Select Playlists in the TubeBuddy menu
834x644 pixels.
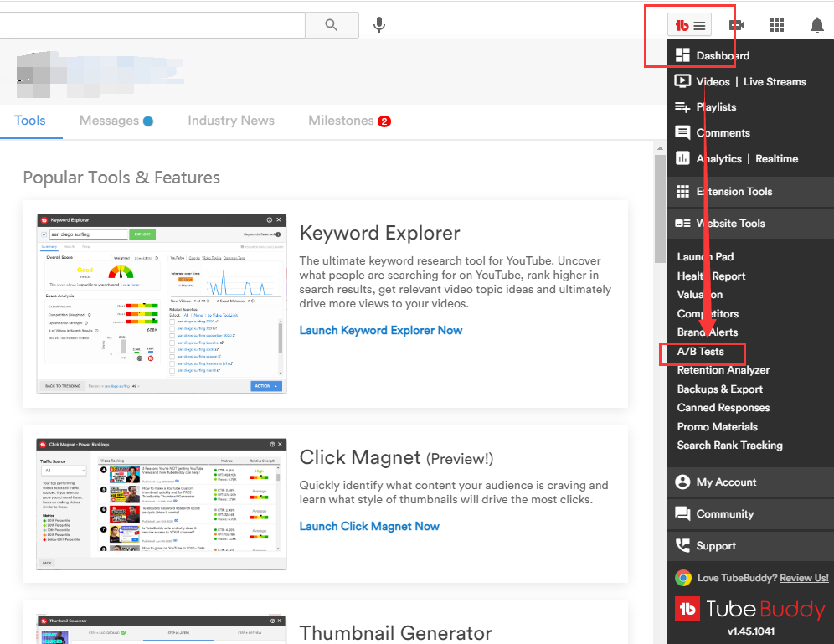pos(716,107)
